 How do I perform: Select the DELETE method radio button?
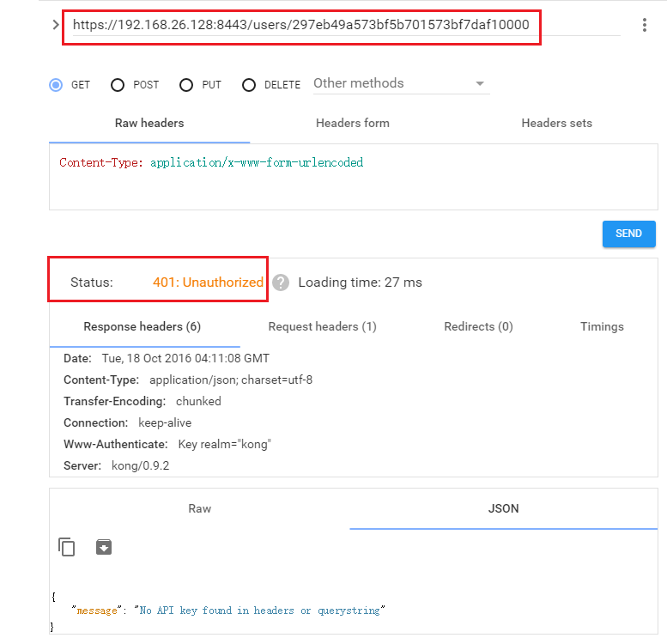click(x=249, y=85)
